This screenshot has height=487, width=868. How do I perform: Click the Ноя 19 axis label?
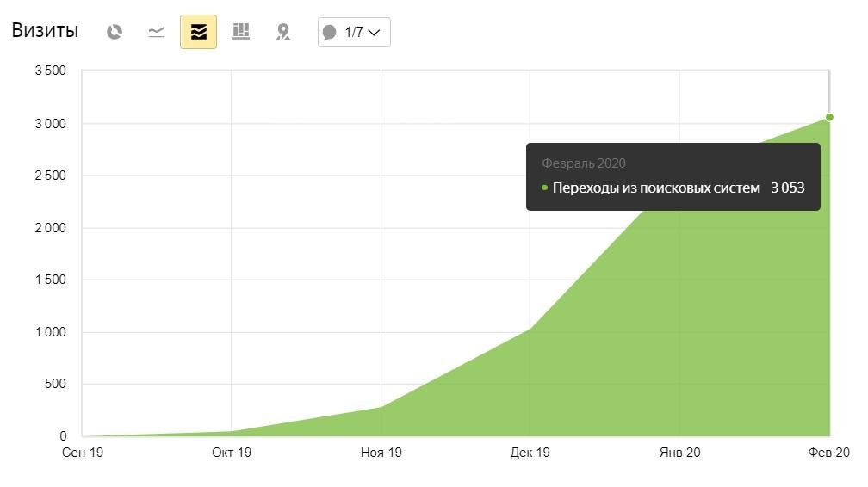pos(381,453)
